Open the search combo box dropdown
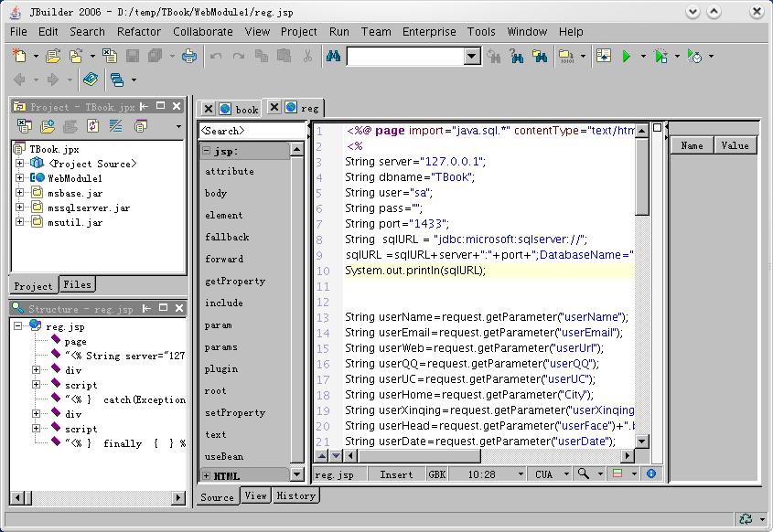 tap(472, 57)
